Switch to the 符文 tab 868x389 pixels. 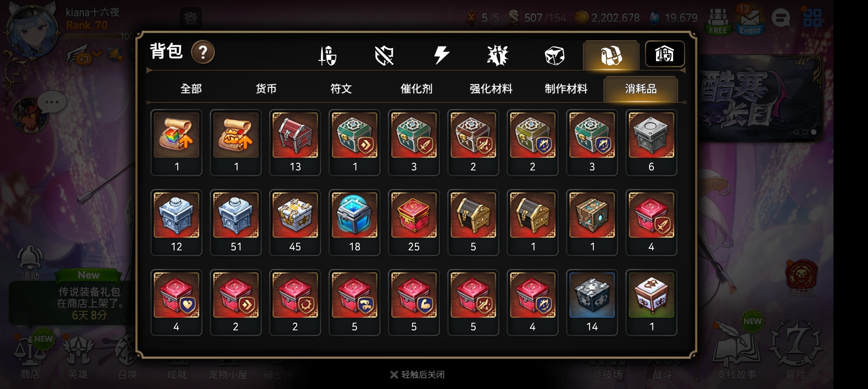[341, 89]
